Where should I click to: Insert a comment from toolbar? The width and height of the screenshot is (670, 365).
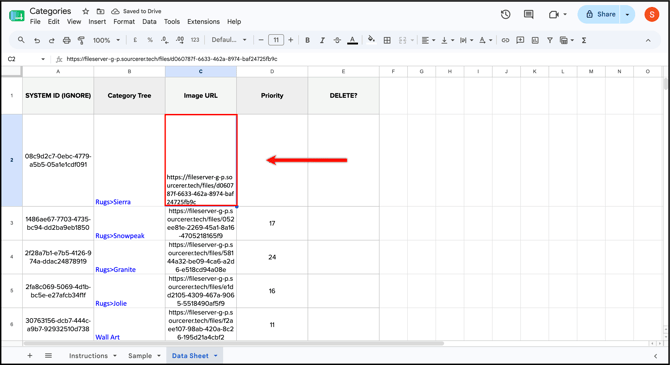point(520,40)
